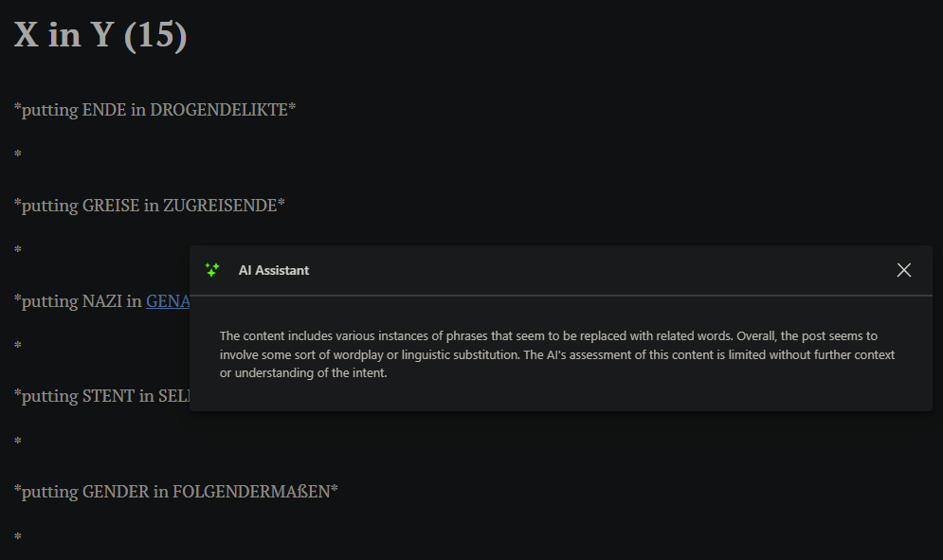Click the AI Assistant response paragraph
The image size is (943, 560).
pos(557,354)
